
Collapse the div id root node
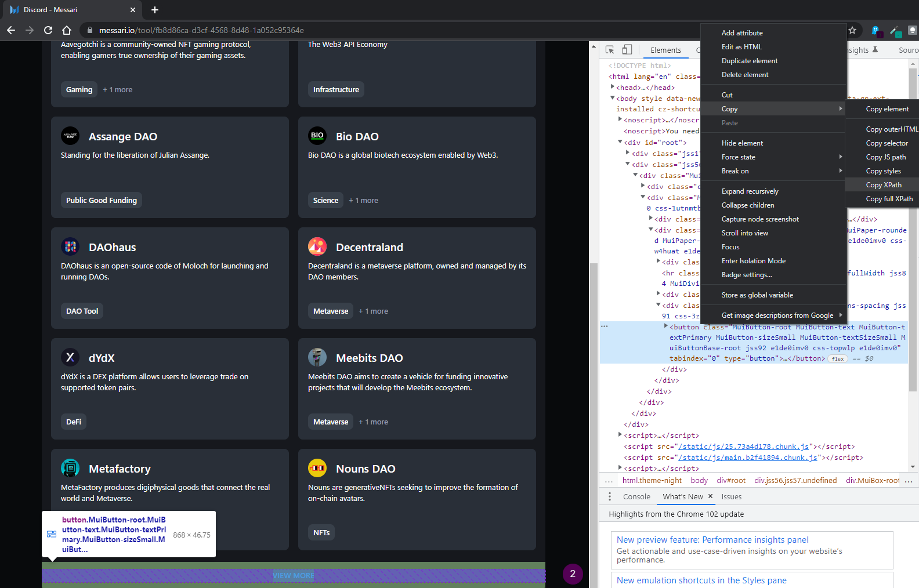point(620,142)
